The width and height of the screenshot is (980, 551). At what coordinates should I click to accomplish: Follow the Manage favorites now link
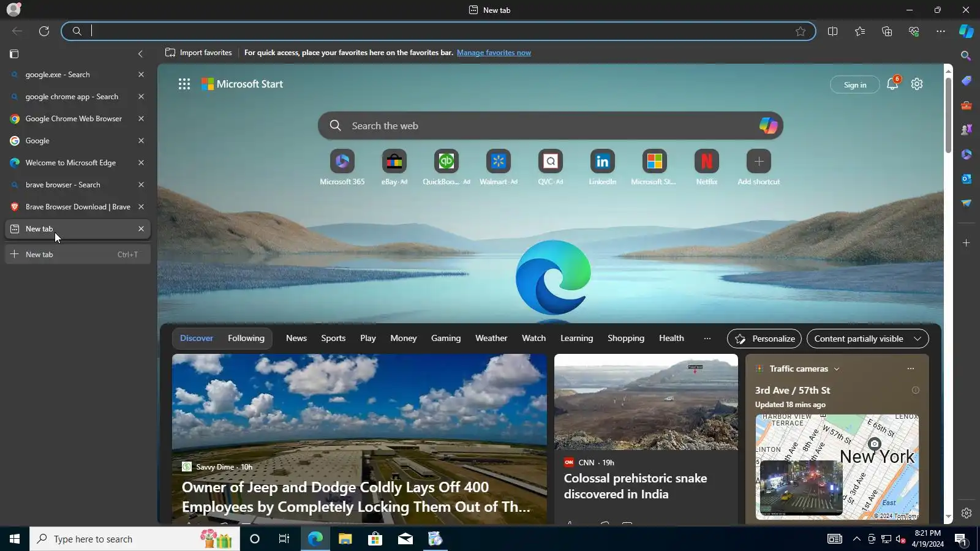pyautogui.click(x=494, y=53)
